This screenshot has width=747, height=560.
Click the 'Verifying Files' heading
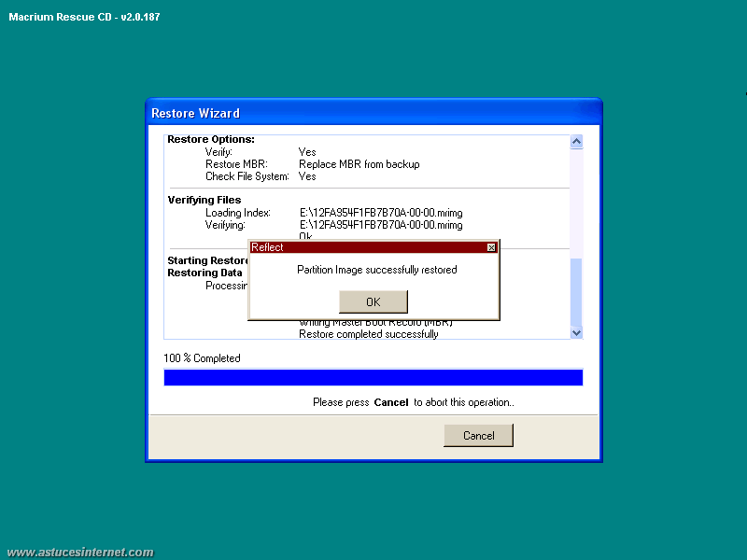pos(204,200)
